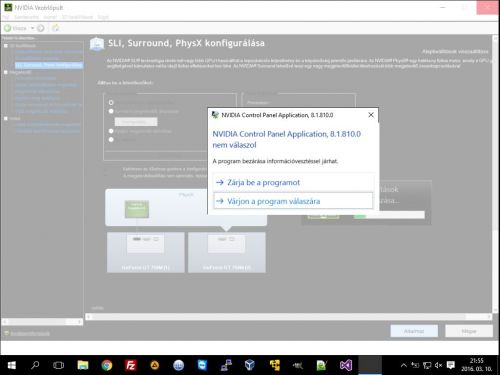Click the icon in the not-responding dialog title
Image resolution: width=500 pixels, height=375 pixels.
(x=215, y=115)
